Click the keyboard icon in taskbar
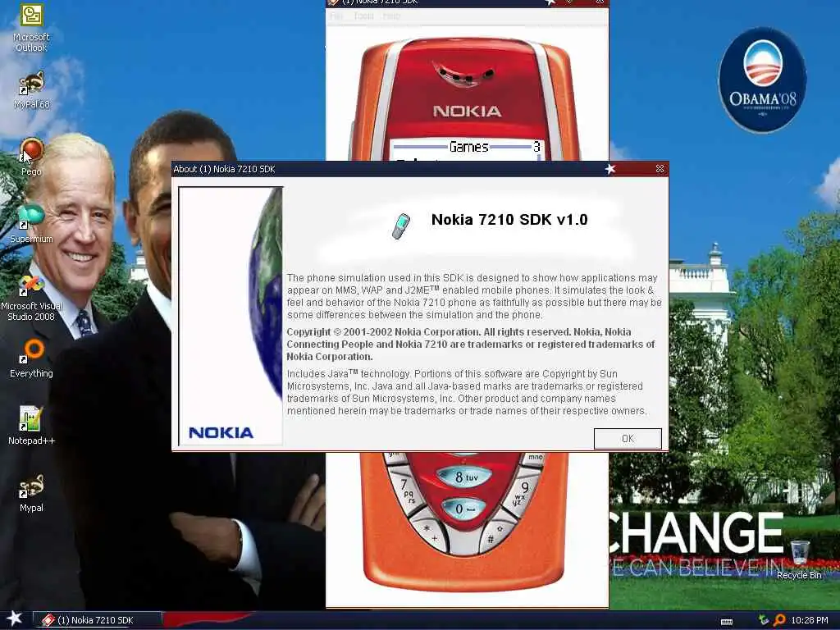Viewport: 840px width, 630px height. point(727,622)
